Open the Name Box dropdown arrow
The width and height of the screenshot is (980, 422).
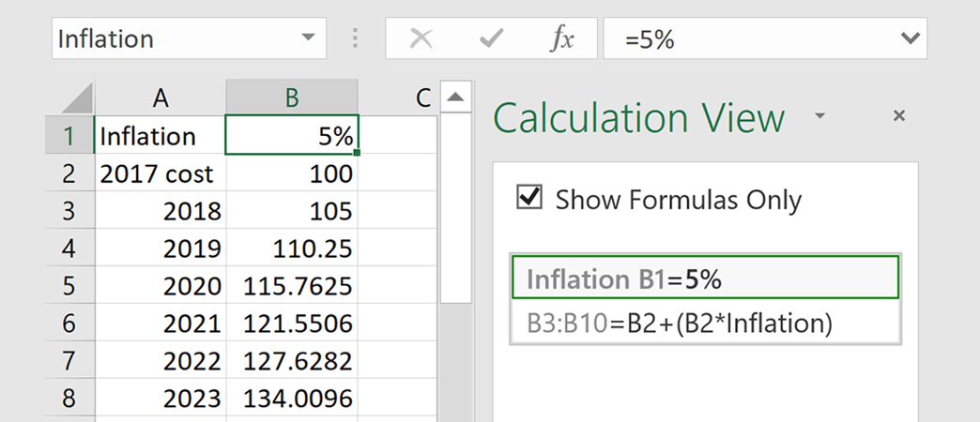point(307,38)
